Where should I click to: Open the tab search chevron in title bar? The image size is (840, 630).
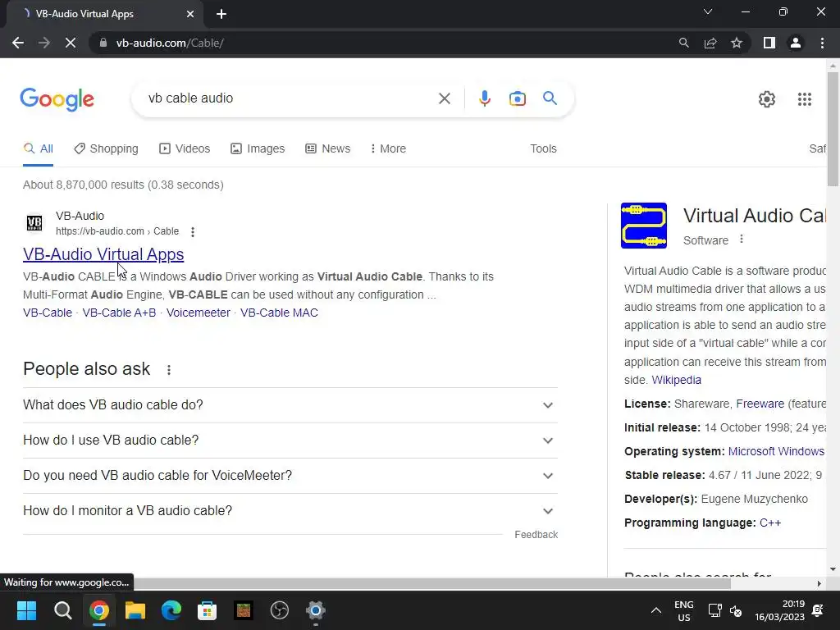[708, 11]
